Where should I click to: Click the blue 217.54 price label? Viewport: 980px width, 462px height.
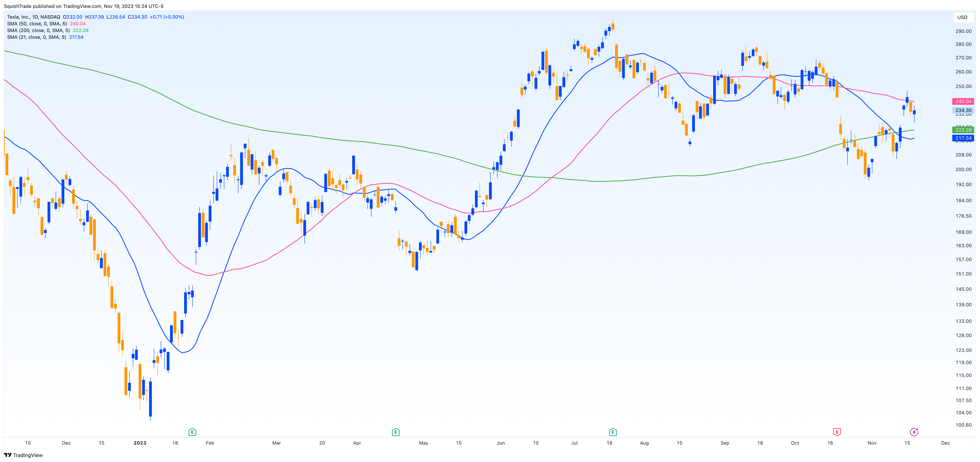click(x=963, y=138)
